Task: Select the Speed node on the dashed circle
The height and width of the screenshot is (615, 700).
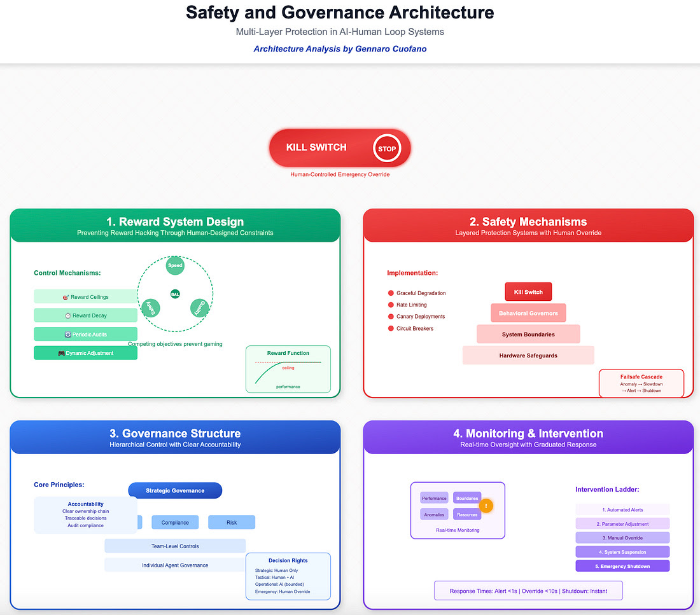Action: coord(175,266)
